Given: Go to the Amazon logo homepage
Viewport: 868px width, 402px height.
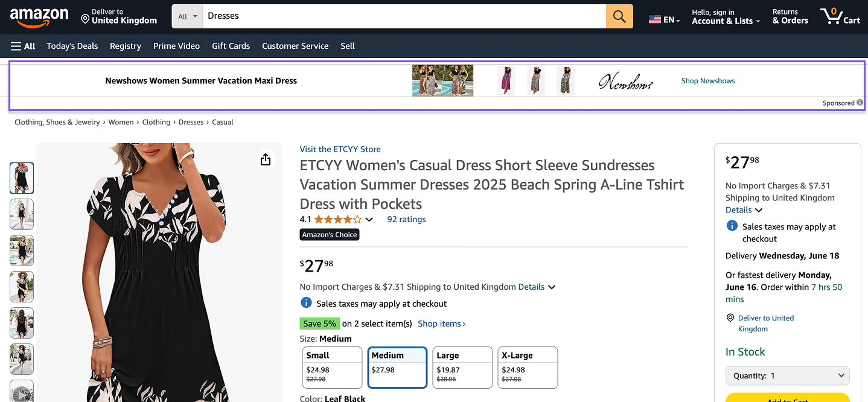Looking at the screenshot, I should (x=39, y=17).
